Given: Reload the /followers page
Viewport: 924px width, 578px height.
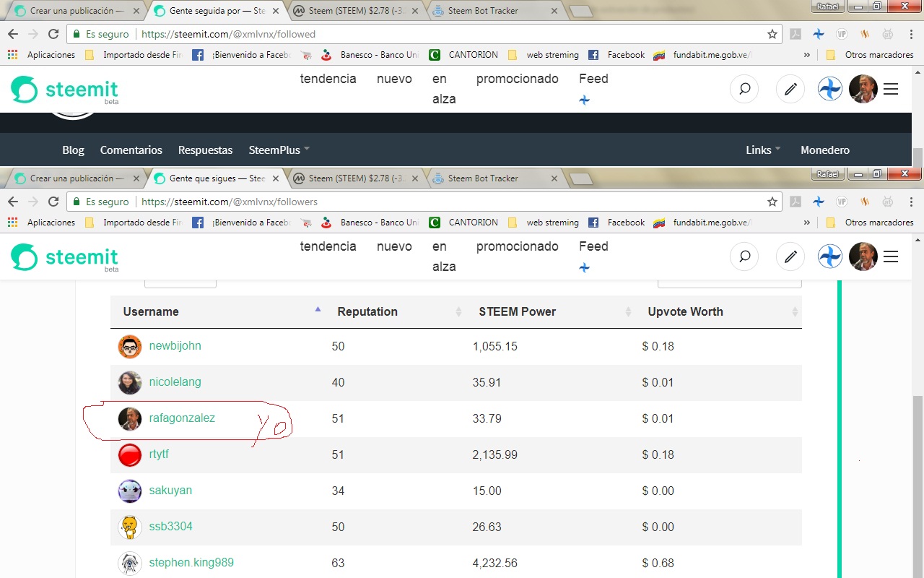Looking at the screenshot, I should pos(53,202).
